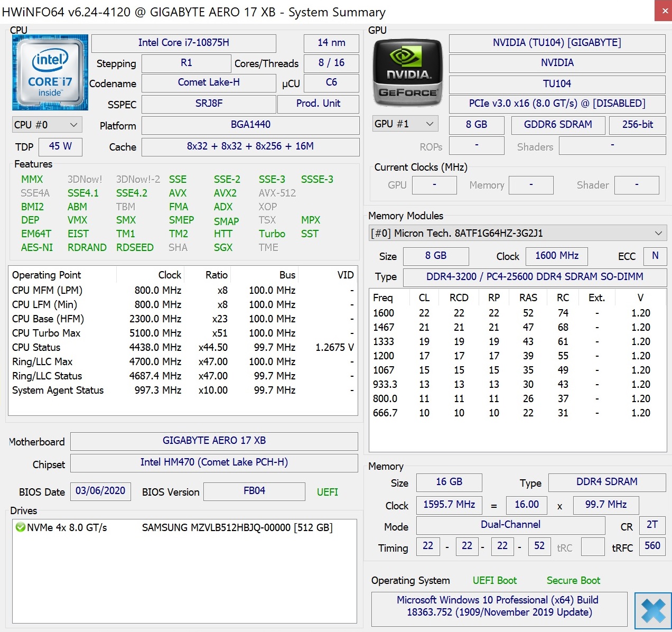Click the green check drive status icon

20,527
